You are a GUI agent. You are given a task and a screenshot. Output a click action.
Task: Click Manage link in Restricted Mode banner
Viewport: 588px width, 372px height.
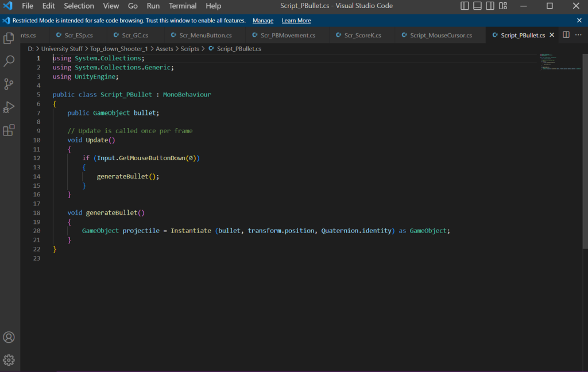pyautogui.click(x=263, y=21)
